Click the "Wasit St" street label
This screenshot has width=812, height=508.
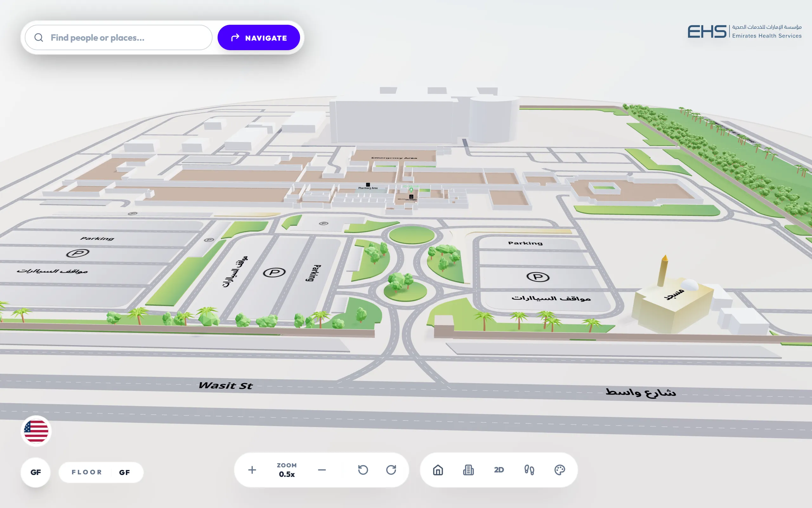[226, 385]
